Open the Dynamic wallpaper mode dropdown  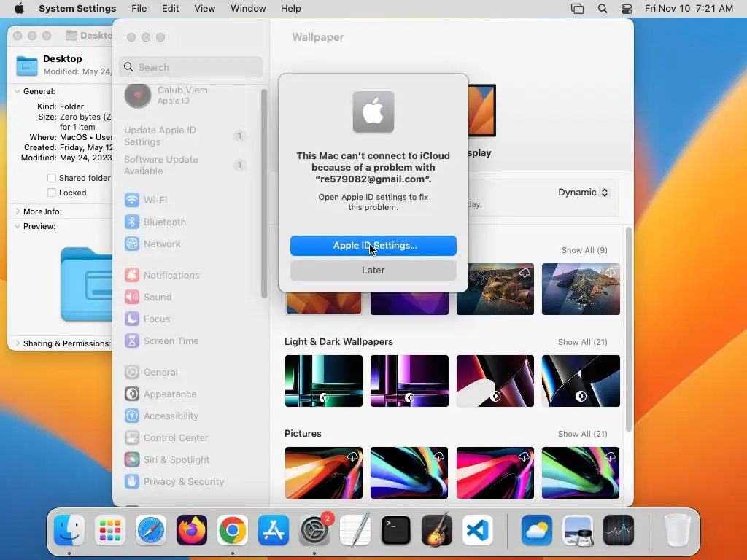point(583,192)
